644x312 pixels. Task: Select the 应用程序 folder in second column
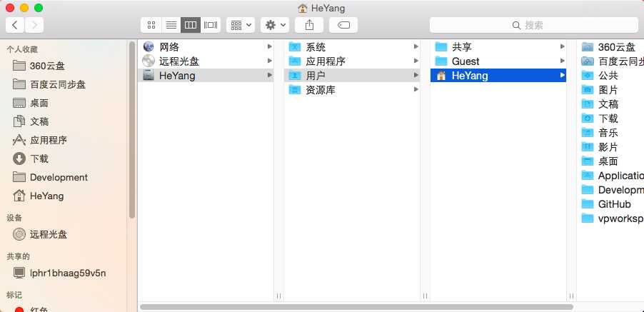coord(352,61)
